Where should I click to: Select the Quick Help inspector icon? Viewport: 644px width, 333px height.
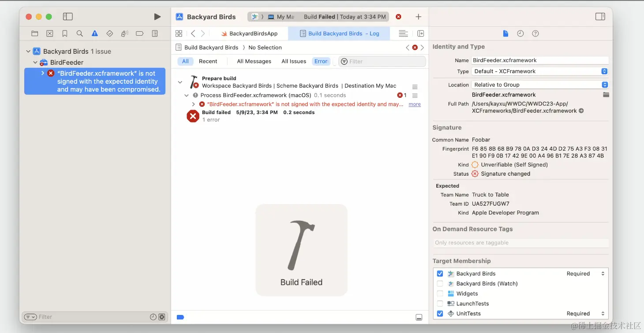coord(535,33)
